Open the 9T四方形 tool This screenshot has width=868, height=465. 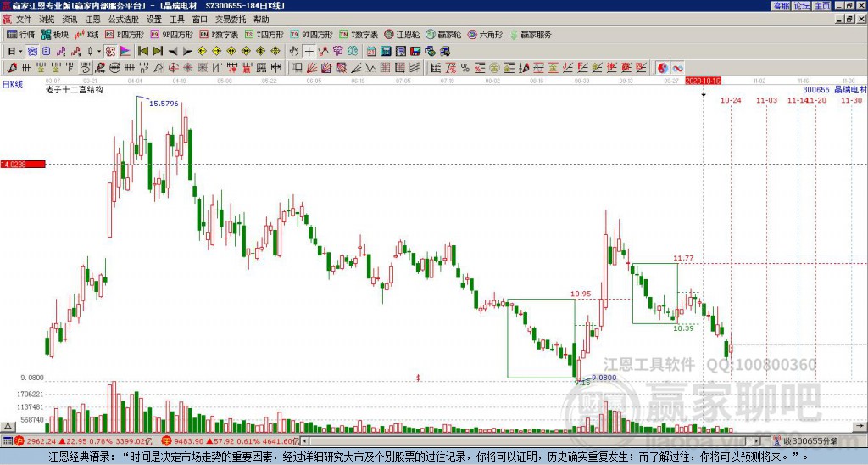312,34
